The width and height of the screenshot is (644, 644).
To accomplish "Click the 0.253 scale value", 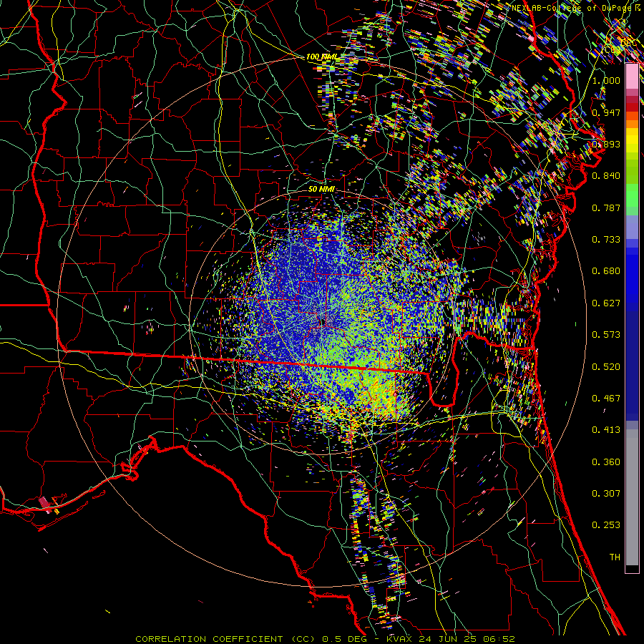I will [x=606, y=525].
